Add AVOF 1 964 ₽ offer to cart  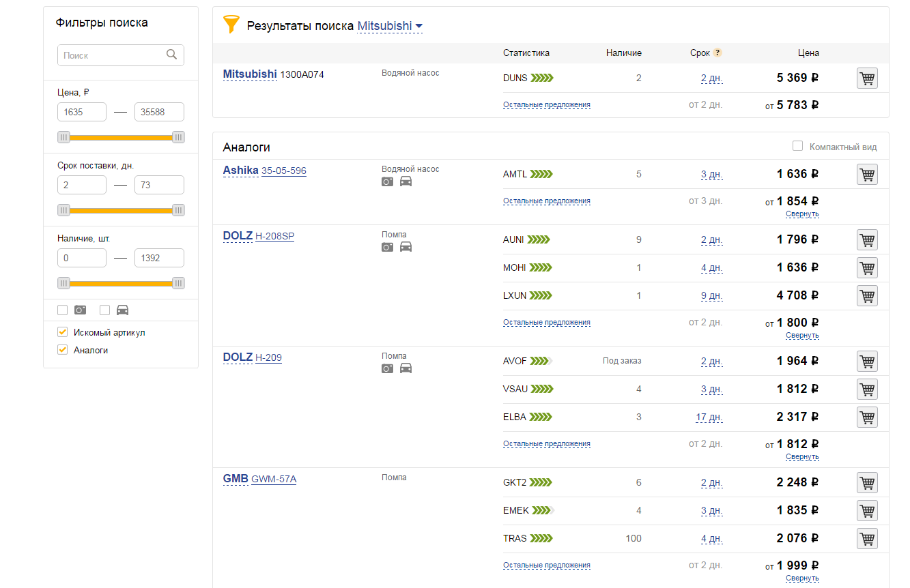pyautogui.click(x=867, y=362)
